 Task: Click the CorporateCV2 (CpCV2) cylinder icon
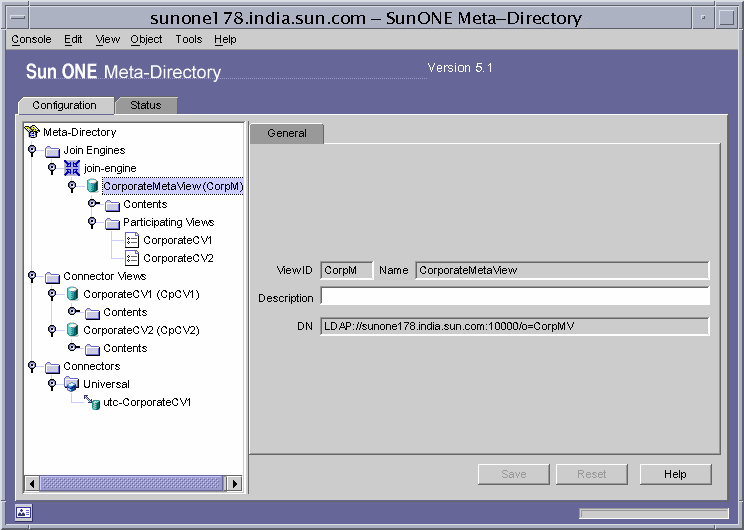click(x=72, y=330)
